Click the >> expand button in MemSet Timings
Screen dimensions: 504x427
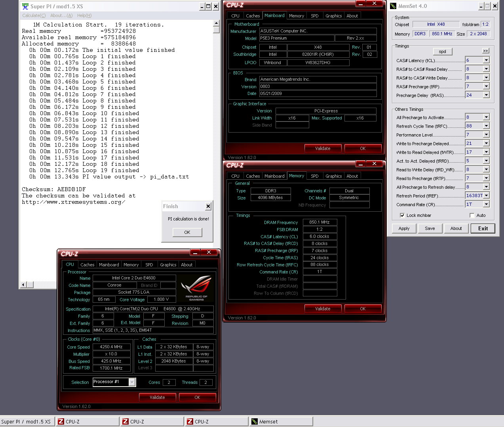tap(486, 51)
